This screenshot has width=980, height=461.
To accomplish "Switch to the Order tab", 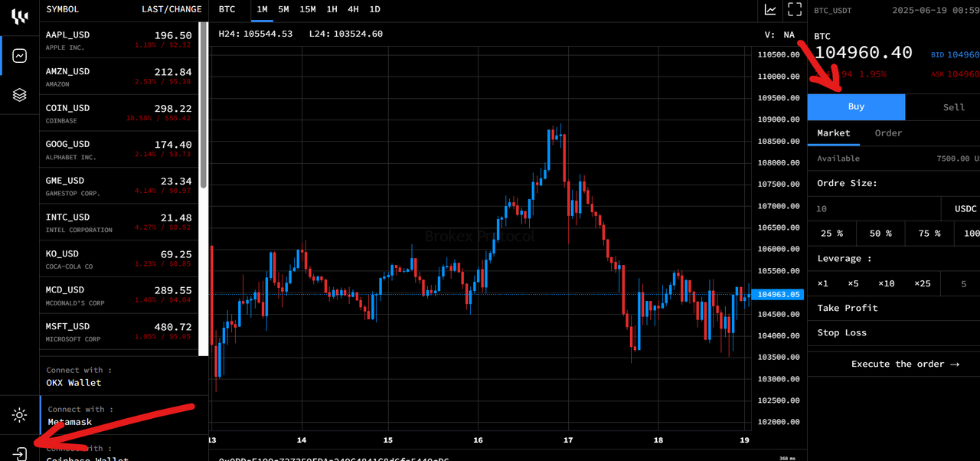I will point(889,133).
